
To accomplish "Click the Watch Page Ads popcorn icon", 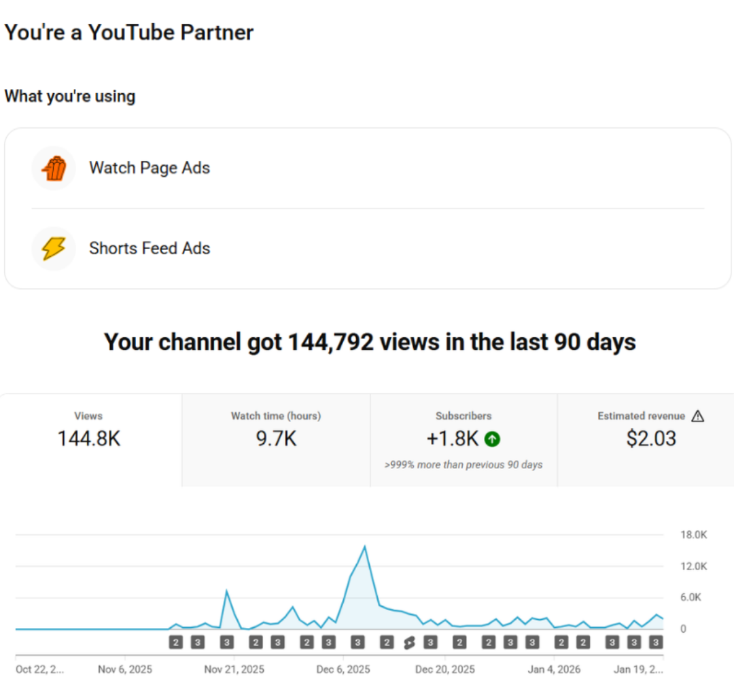I will [x=54, y=168].
